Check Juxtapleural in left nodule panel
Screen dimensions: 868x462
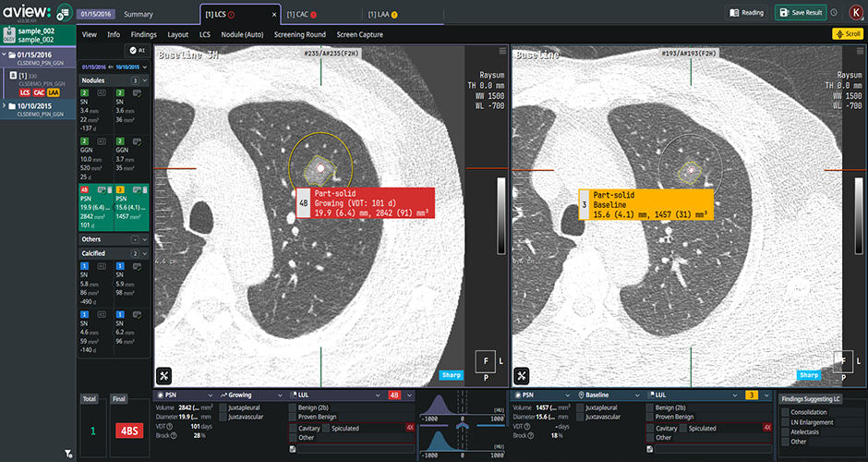coord(223,407)
